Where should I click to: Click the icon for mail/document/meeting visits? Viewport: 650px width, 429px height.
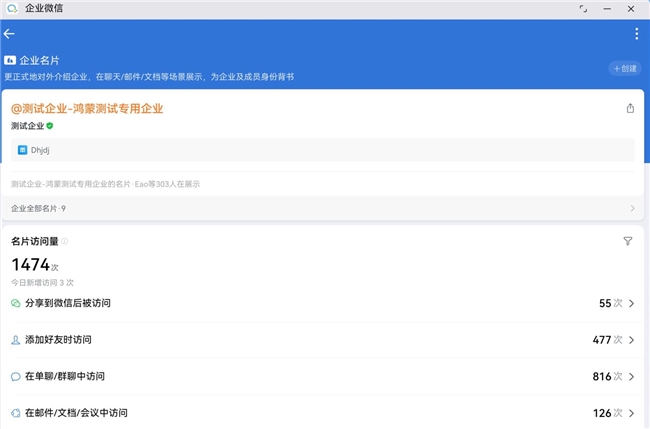(x=15, y=413)
